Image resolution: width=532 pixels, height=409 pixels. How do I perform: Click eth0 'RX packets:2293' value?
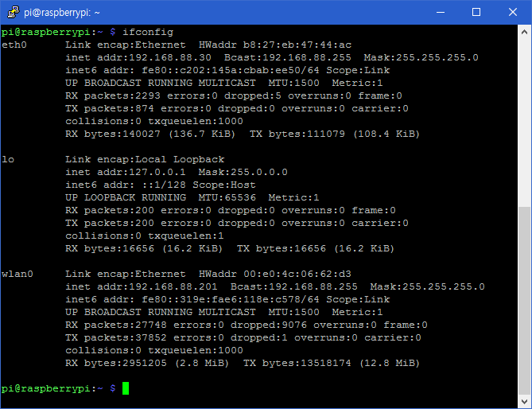[113, 96]
